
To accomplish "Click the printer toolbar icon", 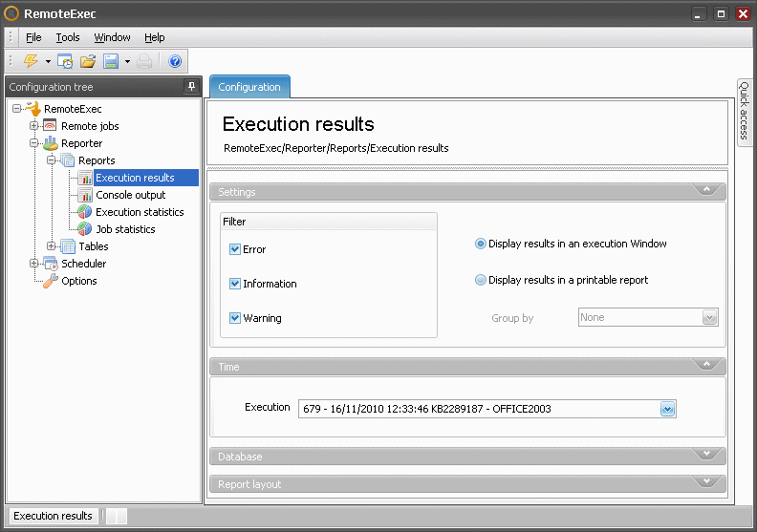I will coord(144,61).
